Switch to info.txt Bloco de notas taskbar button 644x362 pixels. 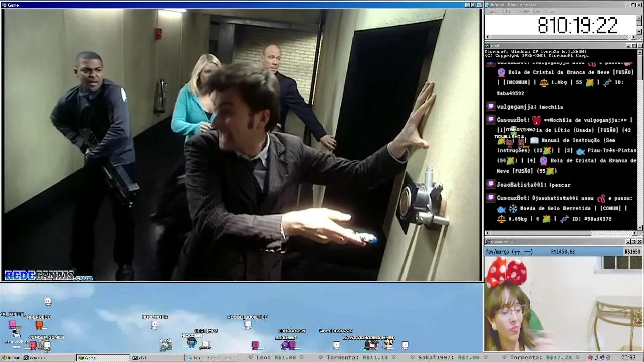(212, 358)
